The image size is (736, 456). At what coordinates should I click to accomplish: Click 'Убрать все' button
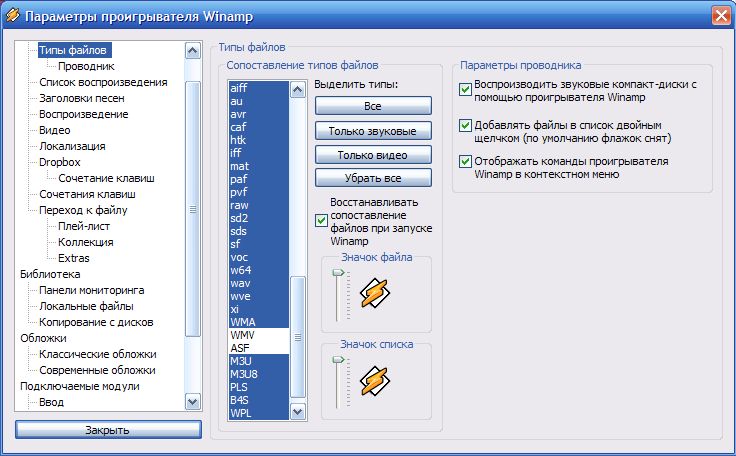tap(372, 178)
